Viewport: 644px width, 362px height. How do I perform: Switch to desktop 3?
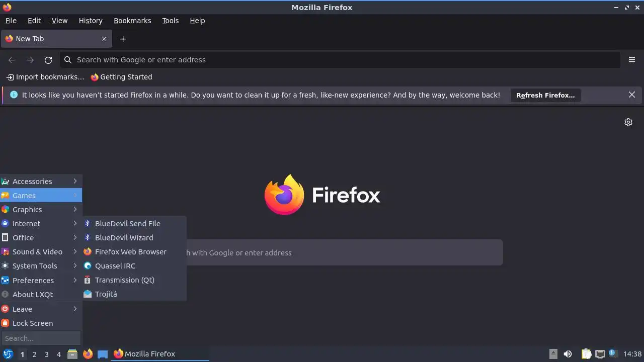(x=46, y=354)
